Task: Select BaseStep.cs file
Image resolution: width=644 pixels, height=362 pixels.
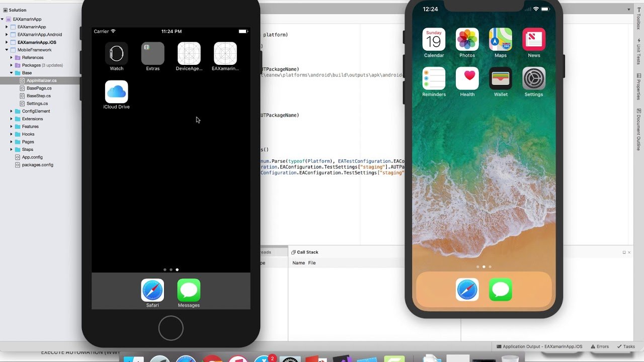Action: click(39, 96)
